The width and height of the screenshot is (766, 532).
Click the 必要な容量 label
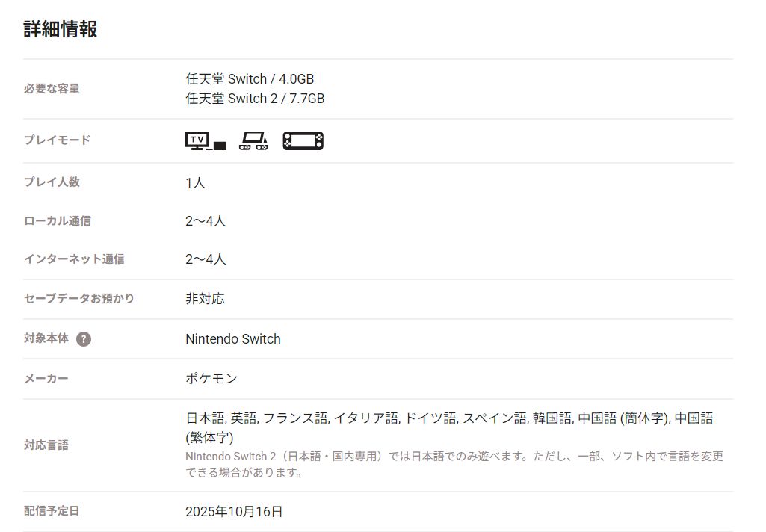pos(52,89)
